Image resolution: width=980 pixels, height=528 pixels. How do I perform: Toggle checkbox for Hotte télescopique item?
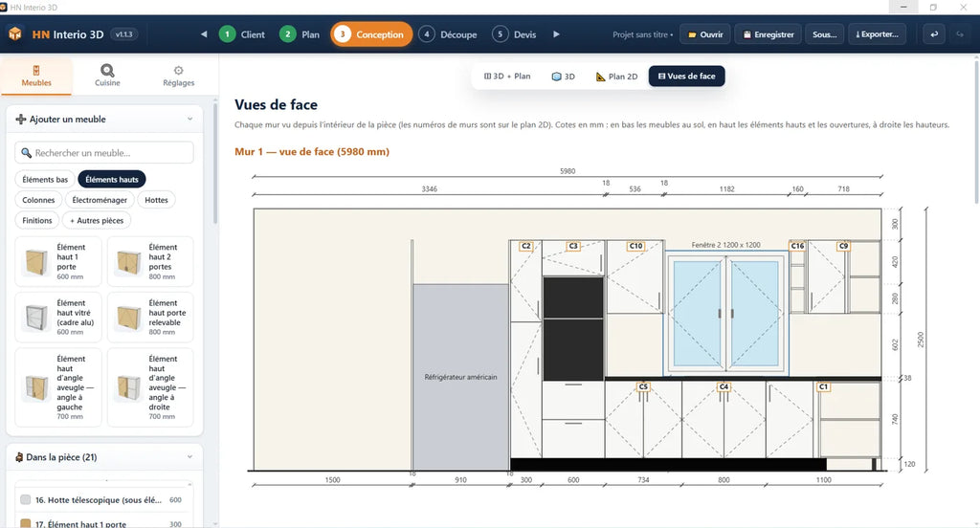[26, 499]
